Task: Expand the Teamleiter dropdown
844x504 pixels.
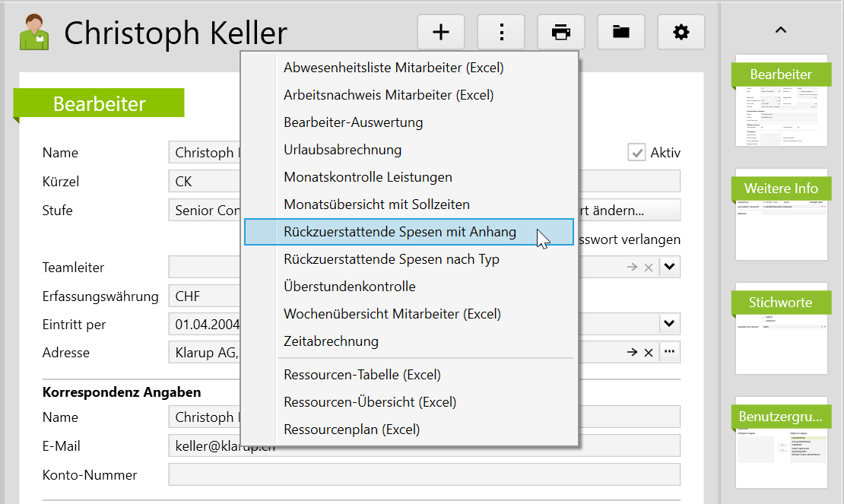Action: click(x=669, y=267)
